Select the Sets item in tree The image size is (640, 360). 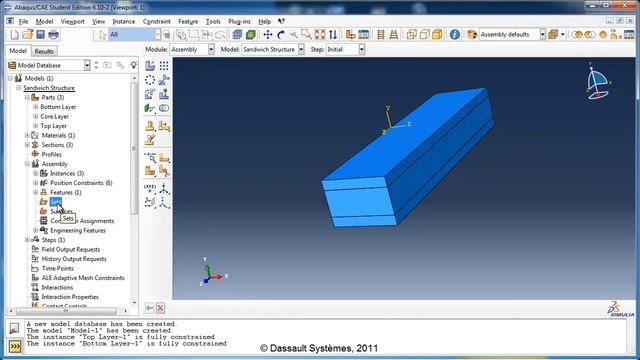55,202
